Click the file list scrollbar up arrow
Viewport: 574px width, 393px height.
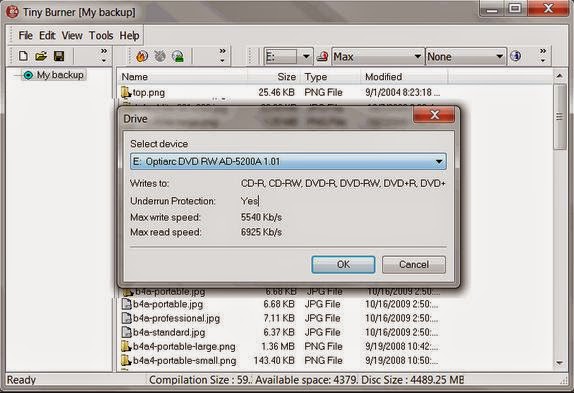point(559,76)
